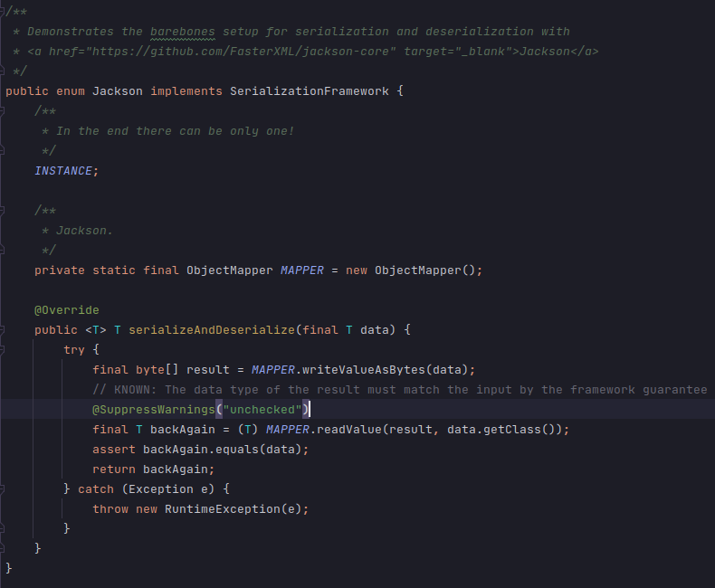Collapse the serializeAndDeserialize method fold marker
Viewport: 715px width, 588px height.
click(2, 330)
